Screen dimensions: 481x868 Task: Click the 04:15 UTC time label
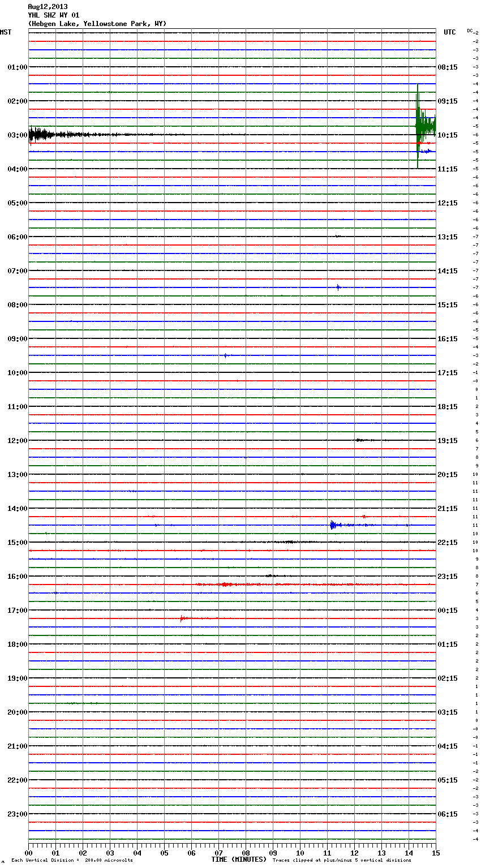click(448, 746)
